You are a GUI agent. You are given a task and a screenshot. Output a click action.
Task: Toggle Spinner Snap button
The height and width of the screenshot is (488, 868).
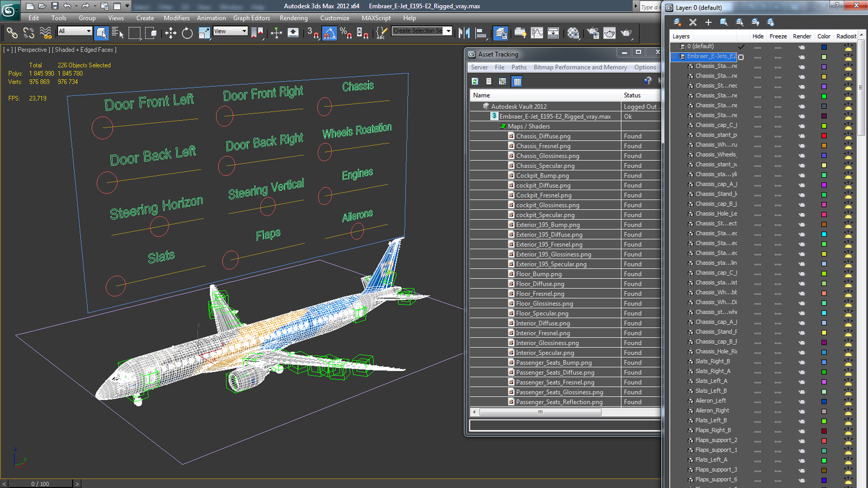click(x=363, y=33)
